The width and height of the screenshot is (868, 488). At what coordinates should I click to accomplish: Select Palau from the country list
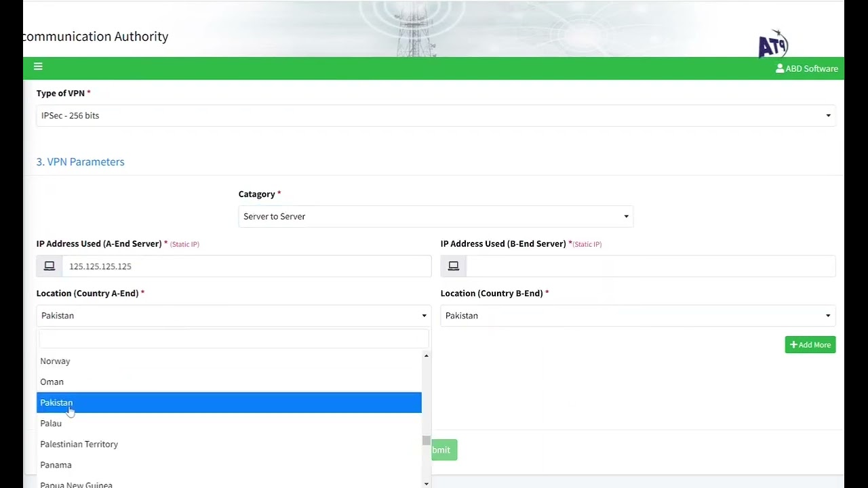click(229, 424)
